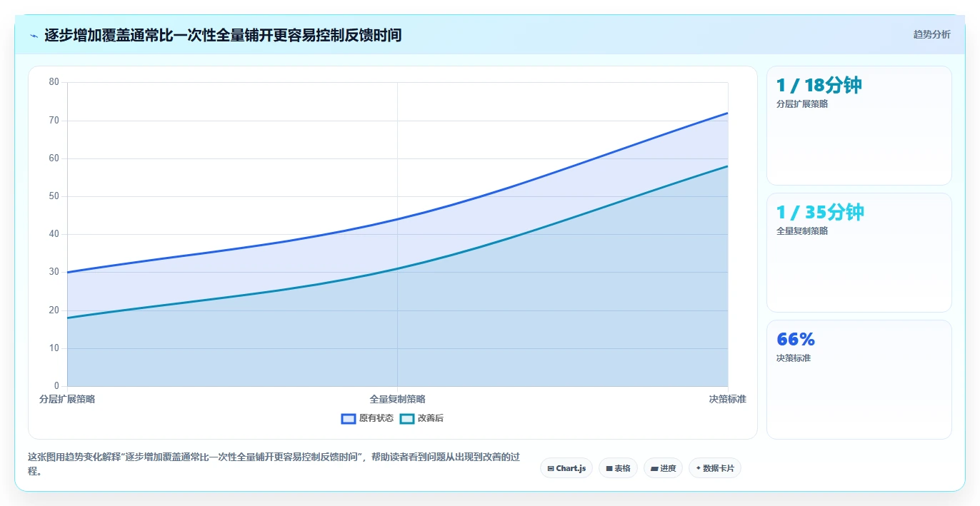Screen dimensions: 980x506
Task: Toggle the 原有状态 legend item
Action: point(367,418)
